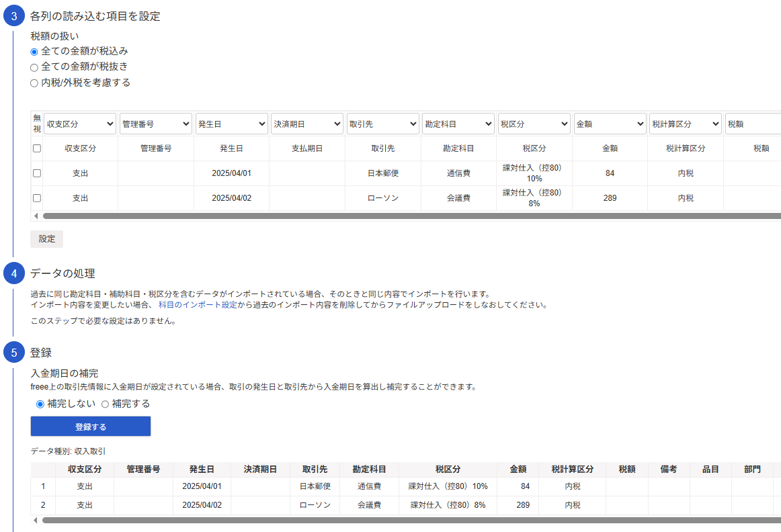This screenshot has width=781, height=532.
Task: Click the 登録する button
Action: (x=91, y=427)
